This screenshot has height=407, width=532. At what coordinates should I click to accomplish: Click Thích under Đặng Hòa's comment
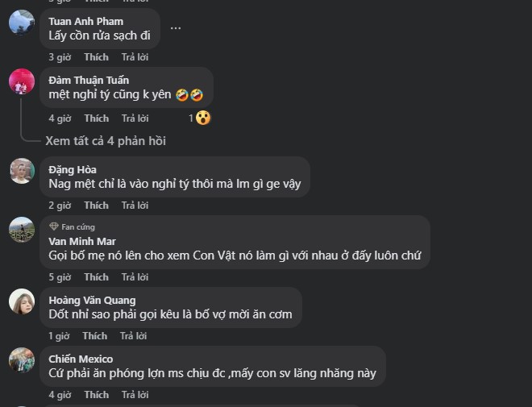(x=97, y=206)
